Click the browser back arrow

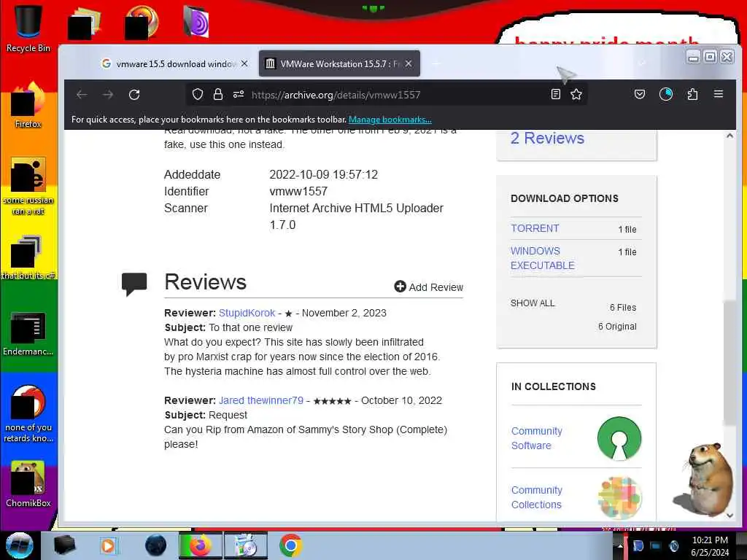pyautogui.click(x=82, y=95)
